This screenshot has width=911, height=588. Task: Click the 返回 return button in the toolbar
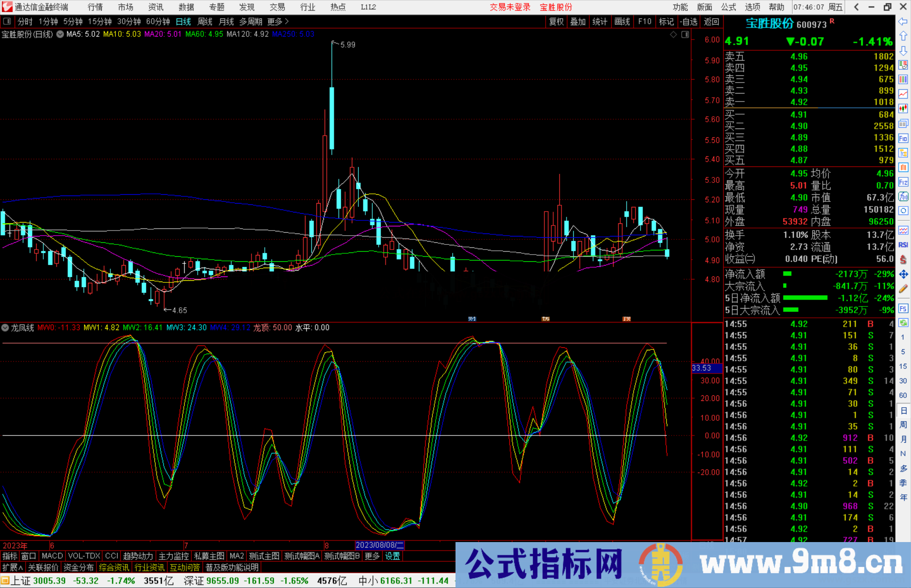pyautogui.click(x=712, y=21)
